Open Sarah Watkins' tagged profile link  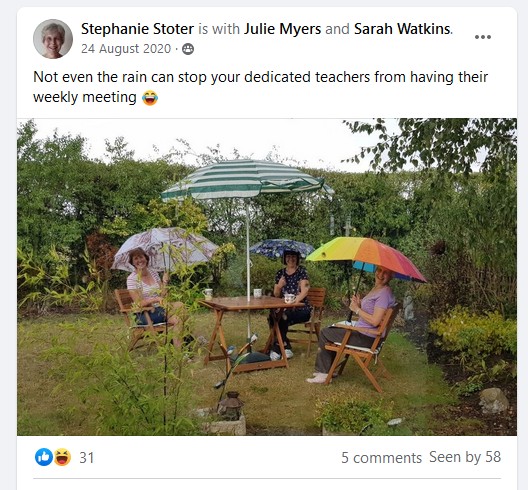[402, 29]
